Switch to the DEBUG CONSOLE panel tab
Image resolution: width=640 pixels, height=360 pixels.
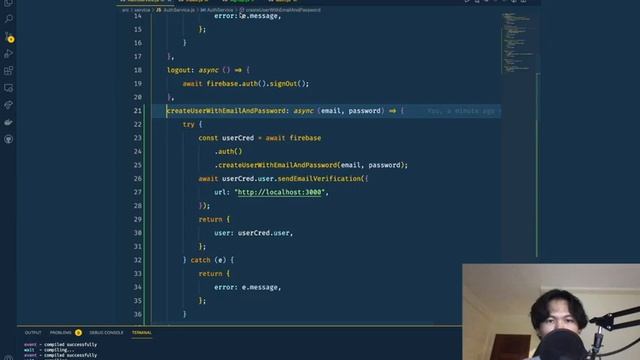click(x=106, y=333)
